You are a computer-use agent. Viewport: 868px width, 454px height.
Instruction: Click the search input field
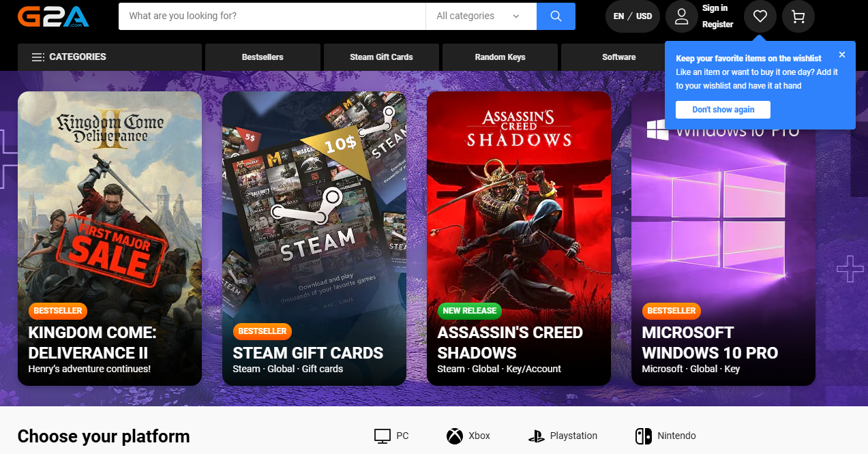point(272,16)
